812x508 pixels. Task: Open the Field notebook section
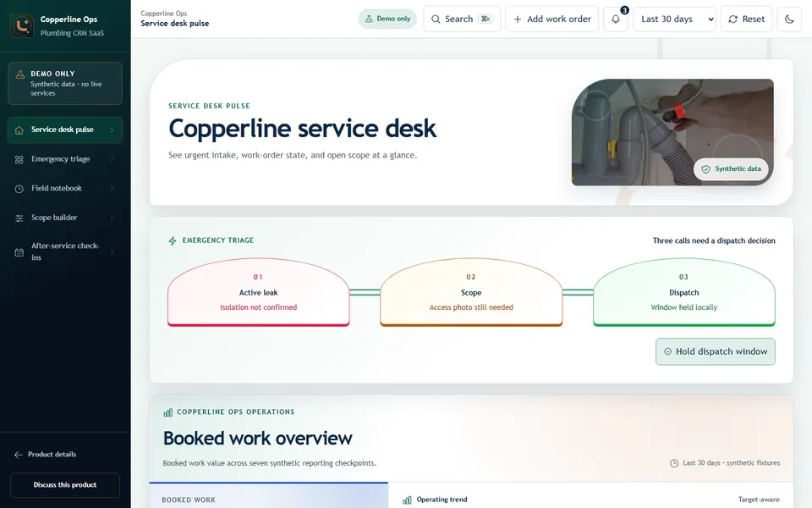pyautogui.click(x=65, y=189)
